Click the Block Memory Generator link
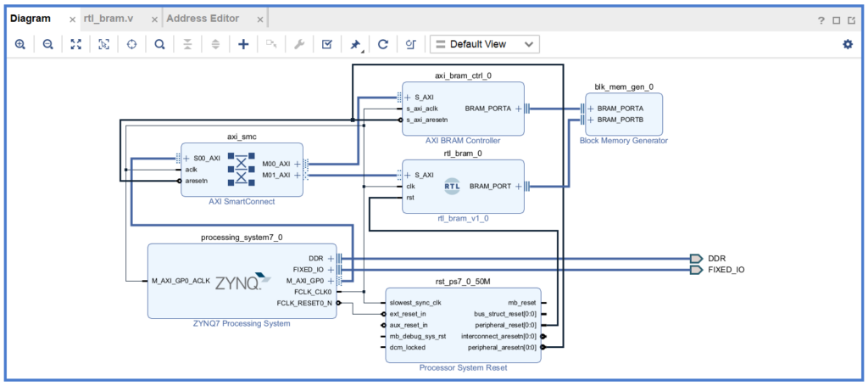 point(623,141)
